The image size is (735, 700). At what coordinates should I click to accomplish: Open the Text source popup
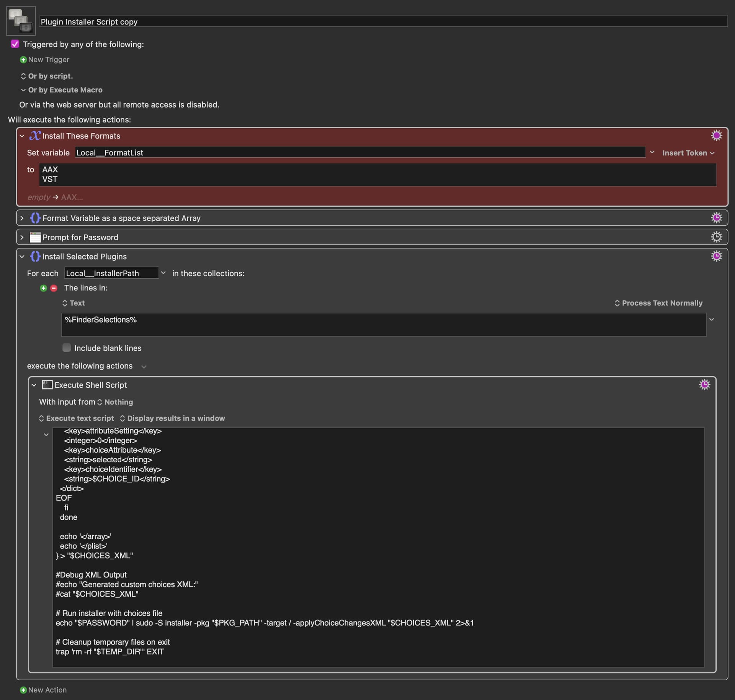[73, 303]
